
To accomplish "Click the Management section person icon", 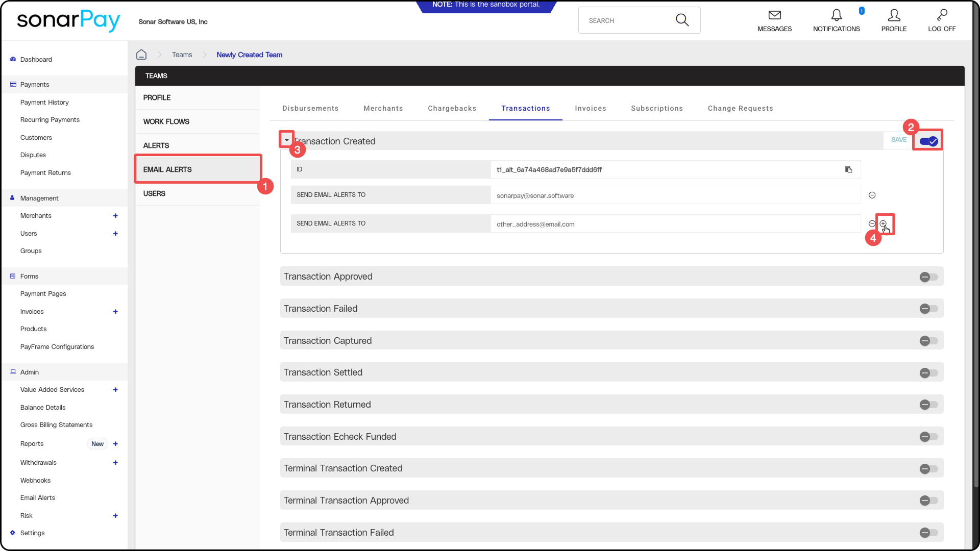I will pos(12,198).
